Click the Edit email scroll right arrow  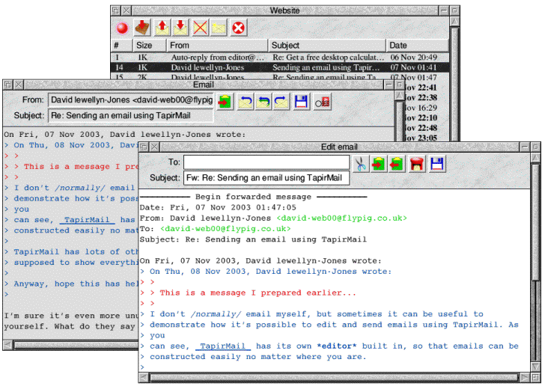click(526, 378)
